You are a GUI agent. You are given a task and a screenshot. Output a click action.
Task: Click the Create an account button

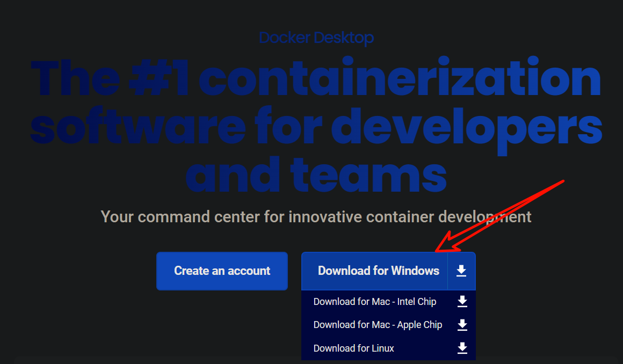click(x=222, y=271)
